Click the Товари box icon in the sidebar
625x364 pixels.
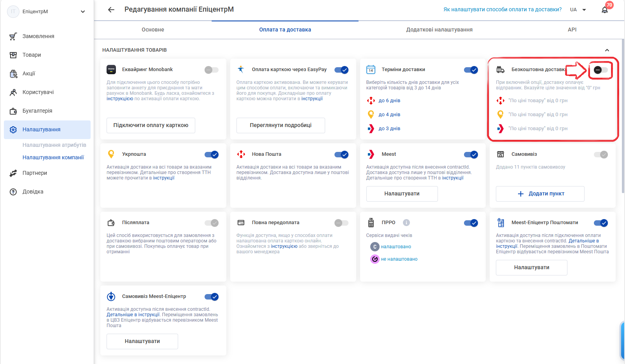13,55
